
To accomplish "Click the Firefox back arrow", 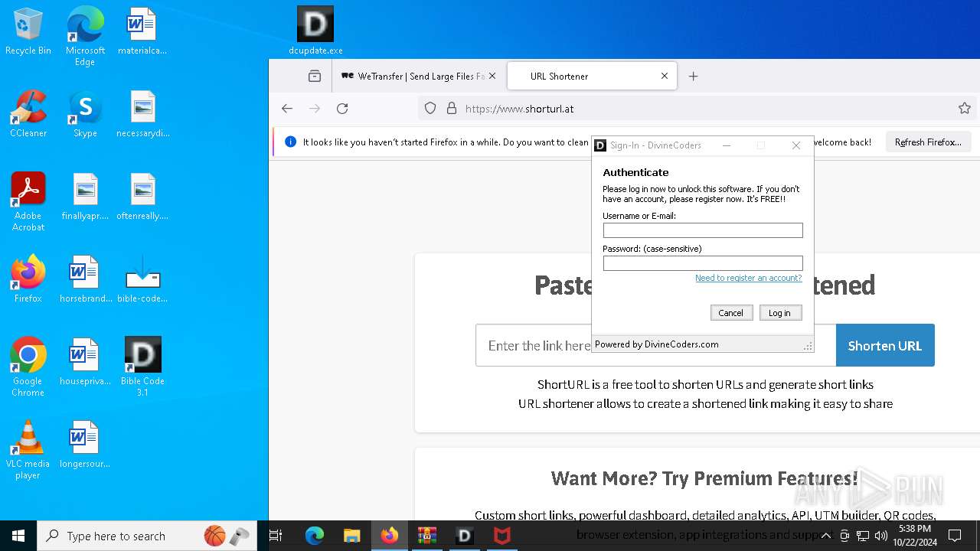I will (x=287, y=109).
